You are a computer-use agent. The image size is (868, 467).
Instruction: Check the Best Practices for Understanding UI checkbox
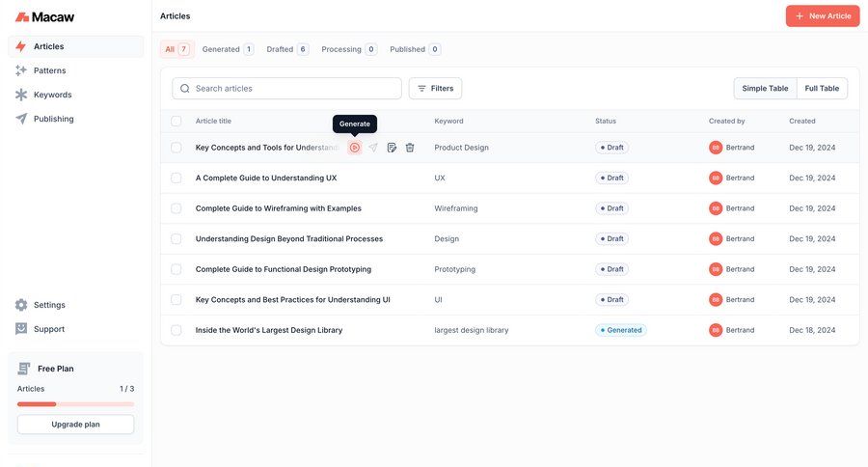[176, 300]
